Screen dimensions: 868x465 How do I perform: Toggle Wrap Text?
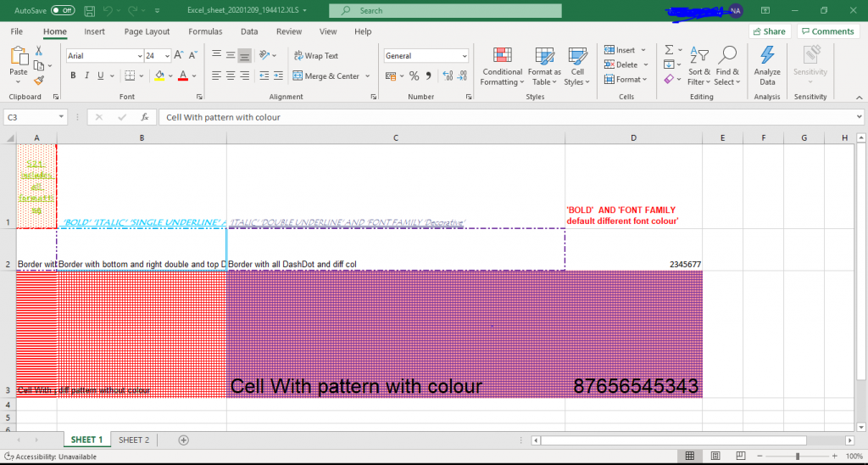tap(315, 55)
